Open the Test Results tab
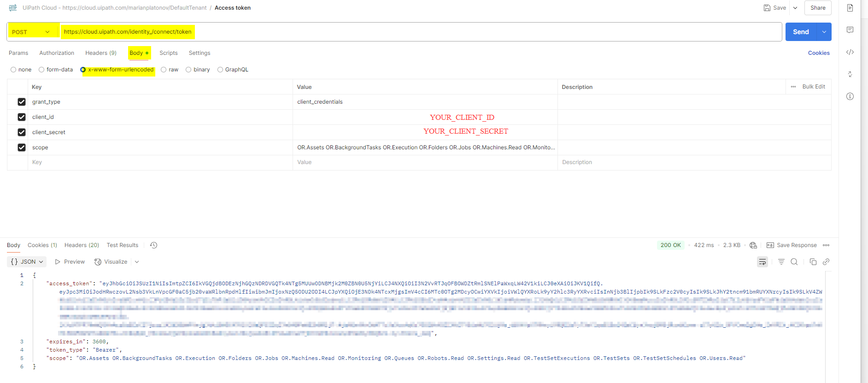 [x=123, y=245]
